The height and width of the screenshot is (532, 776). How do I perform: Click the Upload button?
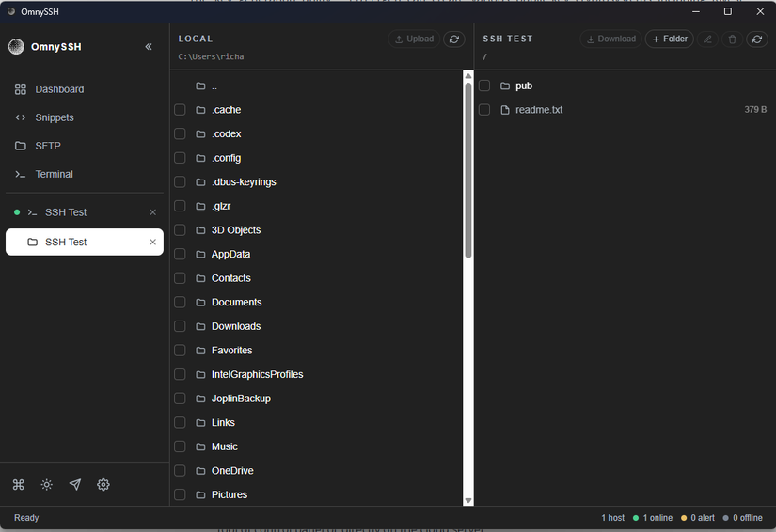coord(414,39)
